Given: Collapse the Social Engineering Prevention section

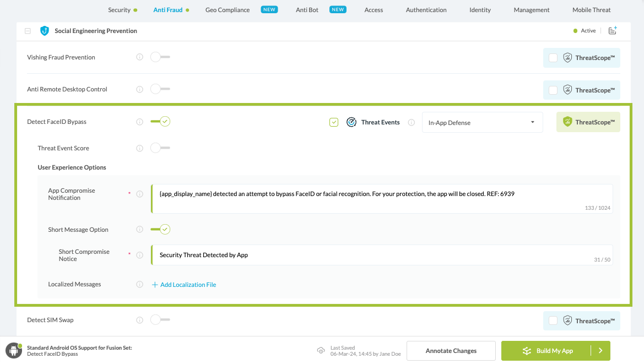Looking at the screenshot, I should click(28, 31).
